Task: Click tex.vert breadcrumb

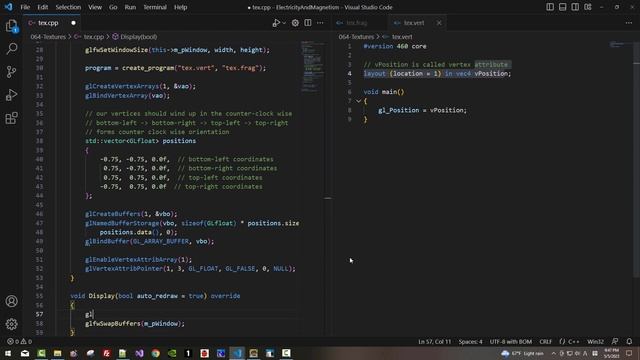Action: tap(402, 37)
